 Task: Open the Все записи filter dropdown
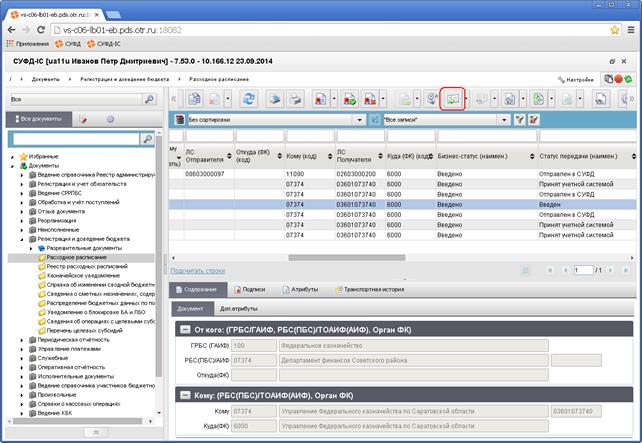click(504, 120)
